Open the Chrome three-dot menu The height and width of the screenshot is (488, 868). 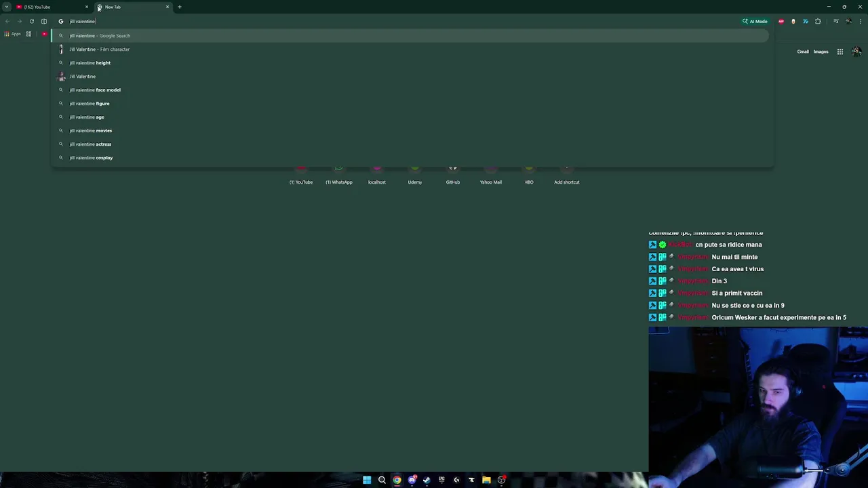point(861,21)
